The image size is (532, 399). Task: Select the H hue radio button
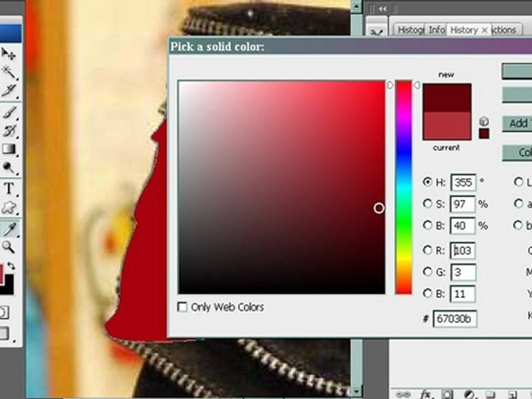(427, 182)
